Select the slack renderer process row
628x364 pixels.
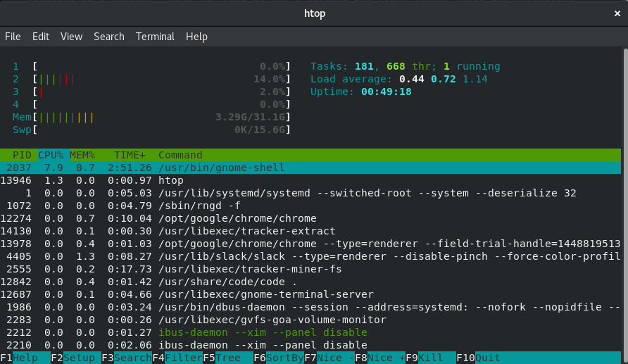tap(310, 256)
